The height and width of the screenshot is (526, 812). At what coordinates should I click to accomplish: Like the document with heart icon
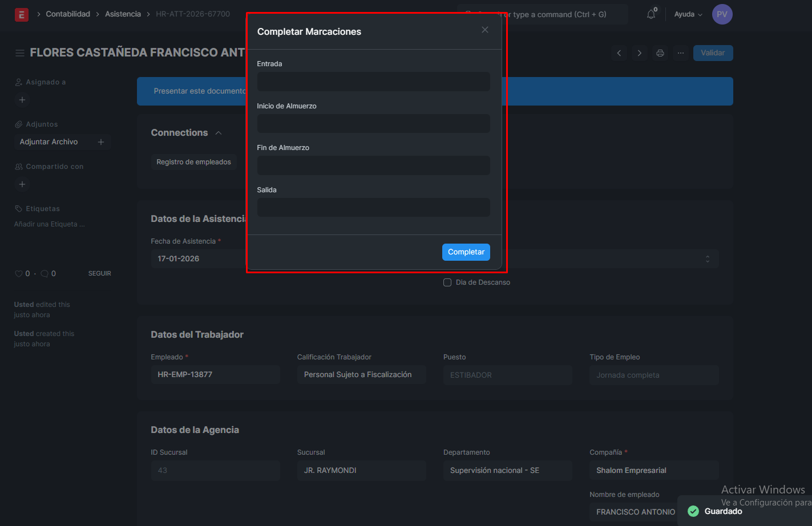pyautogui.click(x=18, y=274)
